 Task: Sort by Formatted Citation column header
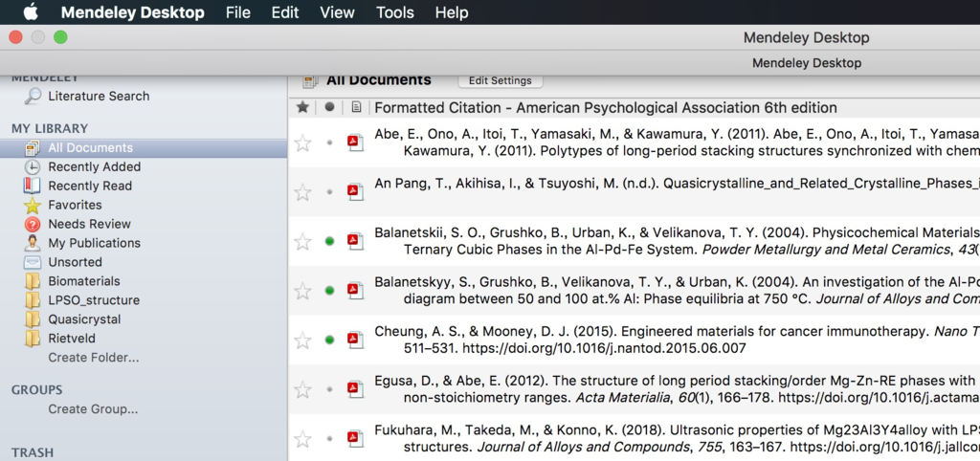click(x=606, y=107)
